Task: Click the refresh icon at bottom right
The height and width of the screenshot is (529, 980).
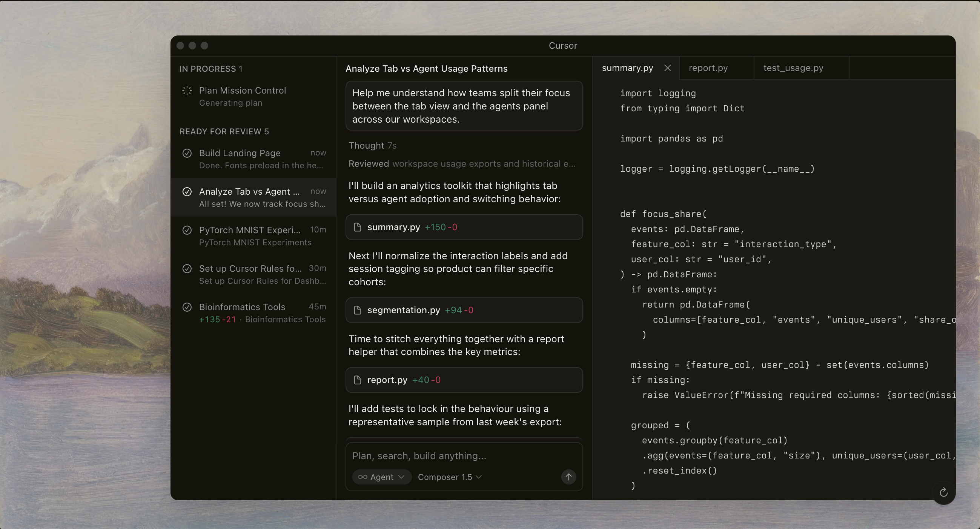Action: tap(943, 492)
